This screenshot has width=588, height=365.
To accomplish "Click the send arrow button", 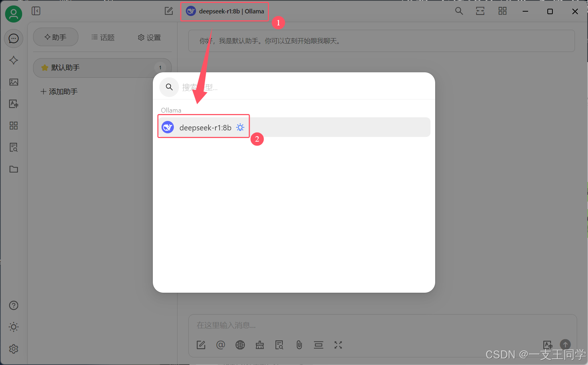I will 565,344.
